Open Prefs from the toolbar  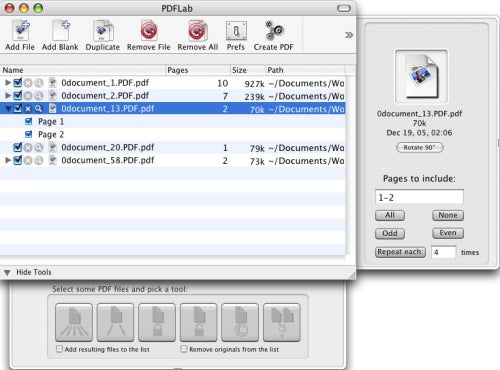click(236, 31)
